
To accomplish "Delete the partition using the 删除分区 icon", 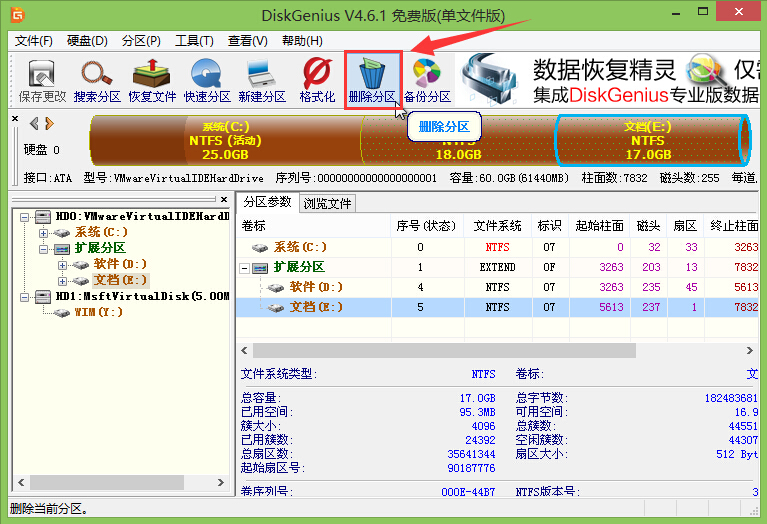I will tap(373, 80).
